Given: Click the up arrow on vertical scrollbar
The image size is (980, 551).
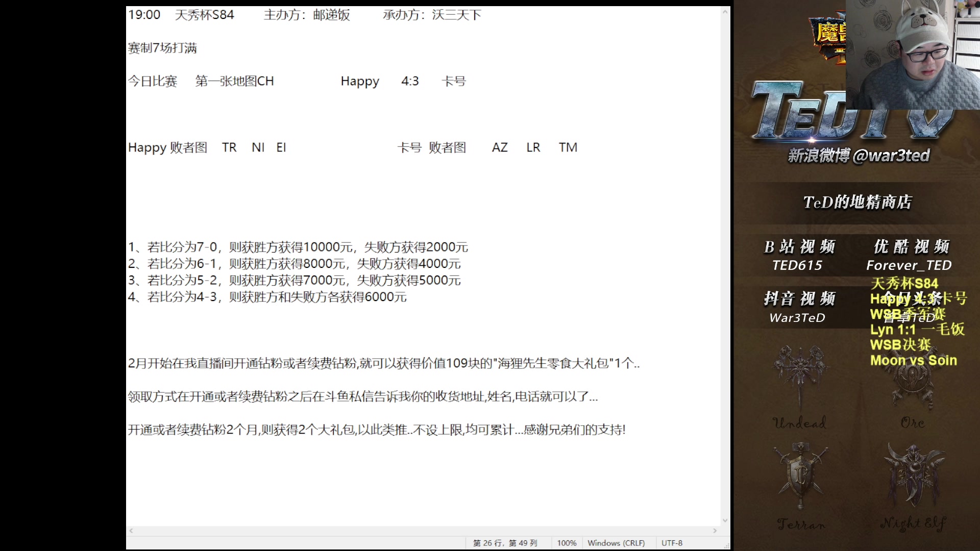Looking at the screenshot, I should pos(725,11).
